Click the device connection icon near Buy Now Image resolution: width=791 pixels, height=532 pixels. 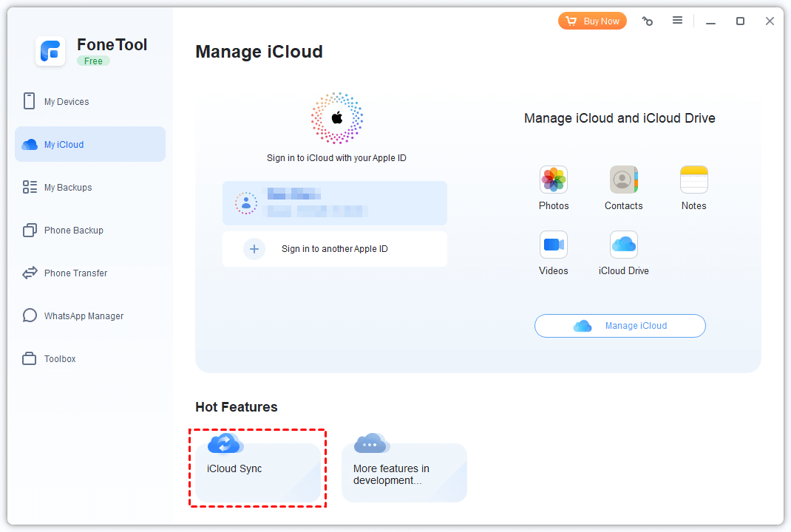648,21
